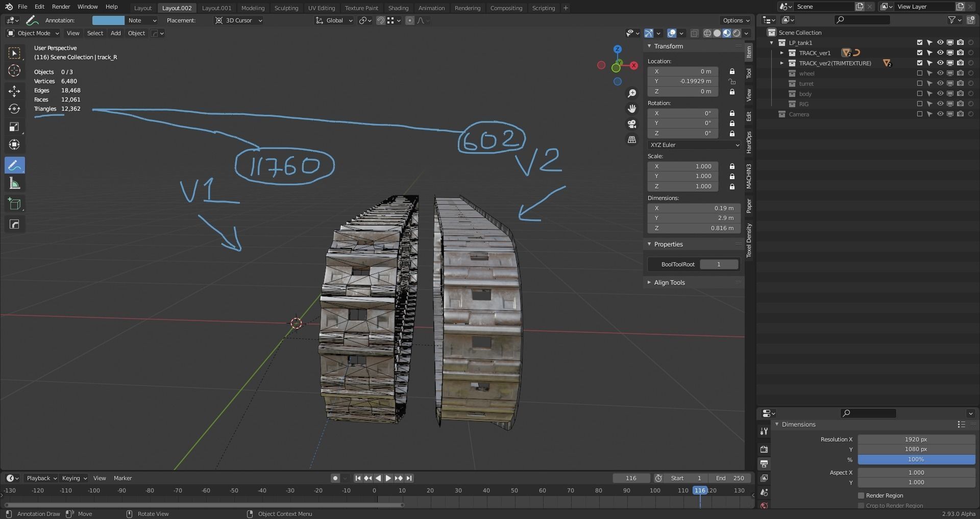The width and height of the screenshot is (980, 519).
Task: Toggle auto keying record button
Action: point(335,478)
